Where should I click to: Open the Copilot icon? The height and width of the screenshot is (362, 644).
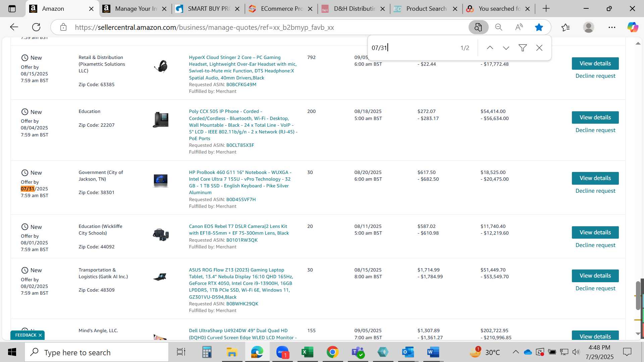pyautogui.click(x=633, y=27)
